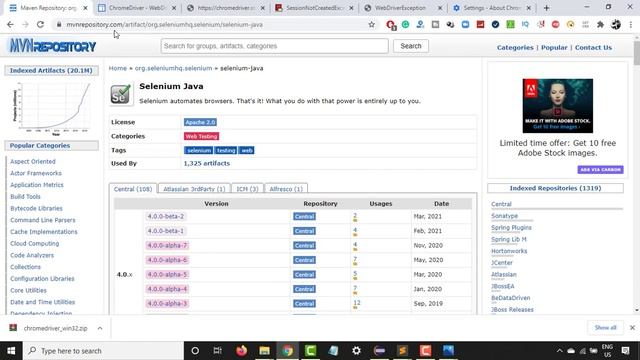The height and width of the screenshot is (360, 640).
Task: Close the Maven Repository tab
Action: (x=85, y=8)
